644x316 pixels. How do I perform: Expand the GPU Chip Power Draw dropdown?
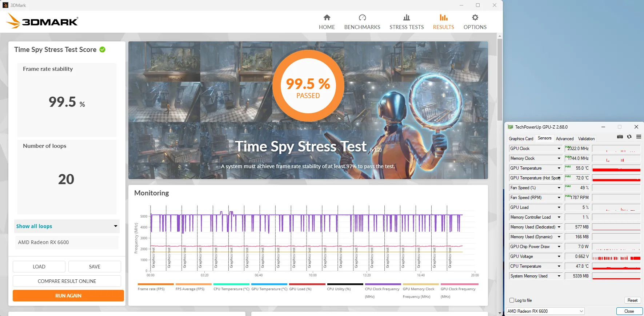pyautogui.click(x=559, y=247)
